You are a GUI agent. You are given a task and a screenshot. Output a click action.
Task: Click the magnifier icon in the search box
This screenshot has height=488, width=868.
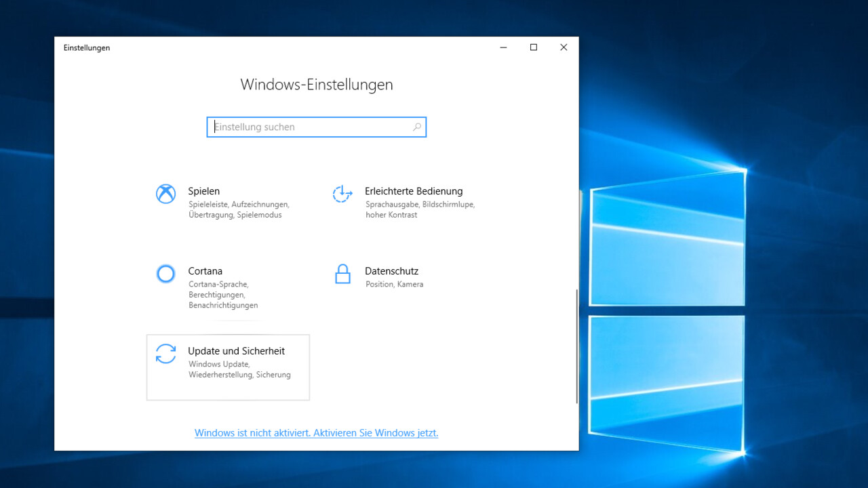pyautogui.click(x=417, y=127)
